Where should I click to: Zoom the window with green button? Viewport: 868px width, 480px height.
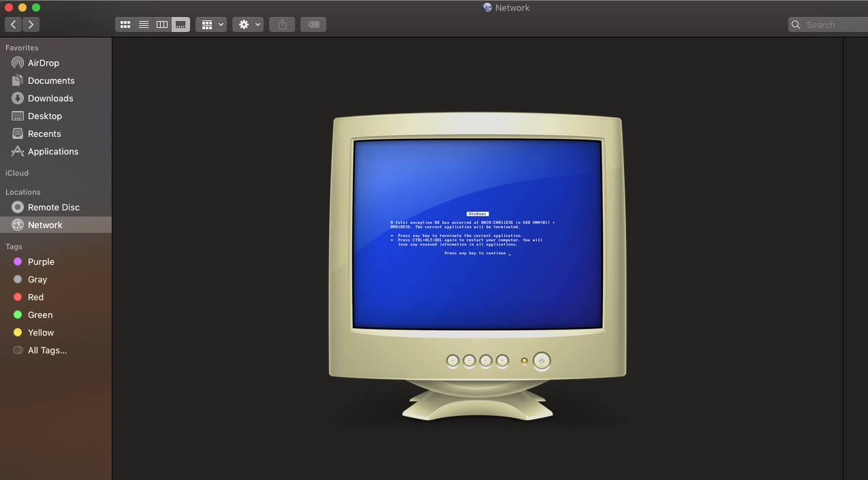[36, 7]
